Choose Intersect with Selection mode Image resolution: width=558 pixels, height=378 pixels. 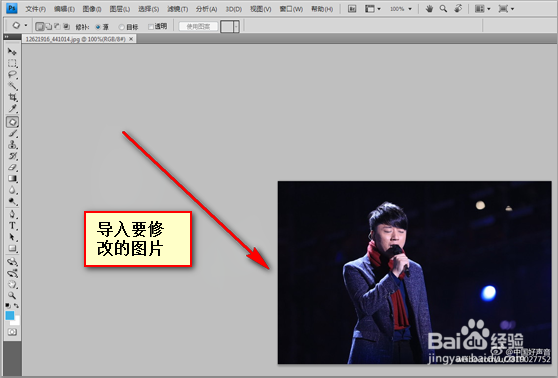pyautogui.click(x=66, y=26)
